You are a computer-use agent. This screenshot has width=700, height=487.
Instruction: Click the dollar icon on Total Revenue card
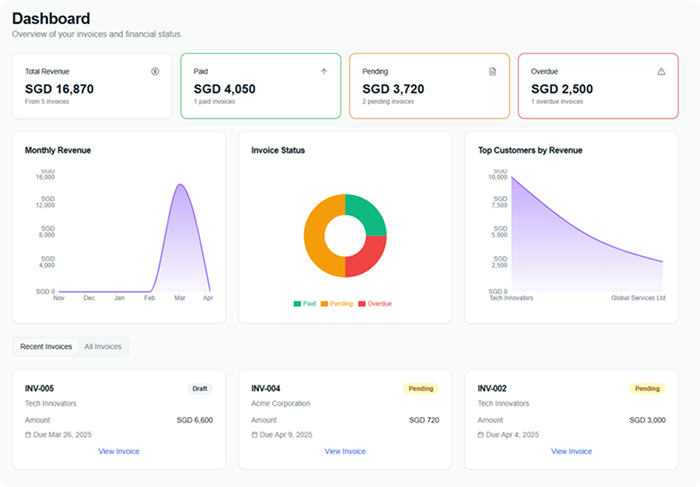point(155,72)
